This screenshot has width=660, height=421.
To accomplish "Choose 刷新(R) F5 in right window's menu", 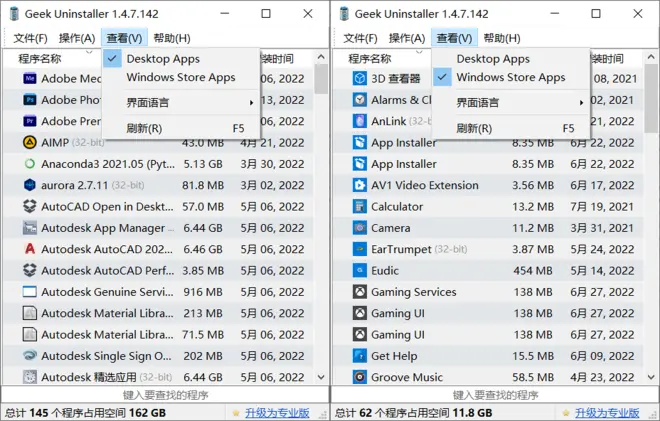I will pos(511,128).
